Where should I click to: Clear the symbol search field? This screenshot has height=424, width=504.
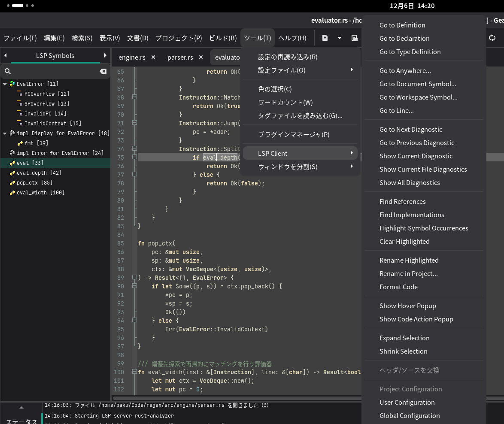point(103,71)
